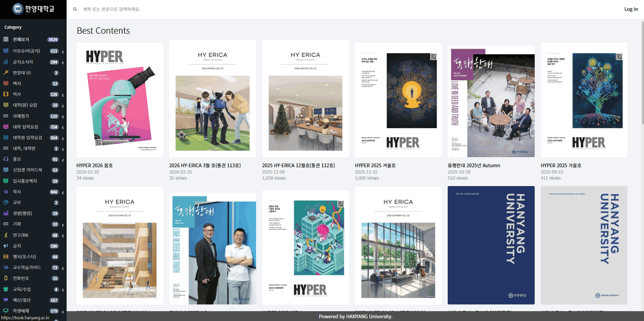Click the 역사 film icon

6,94
